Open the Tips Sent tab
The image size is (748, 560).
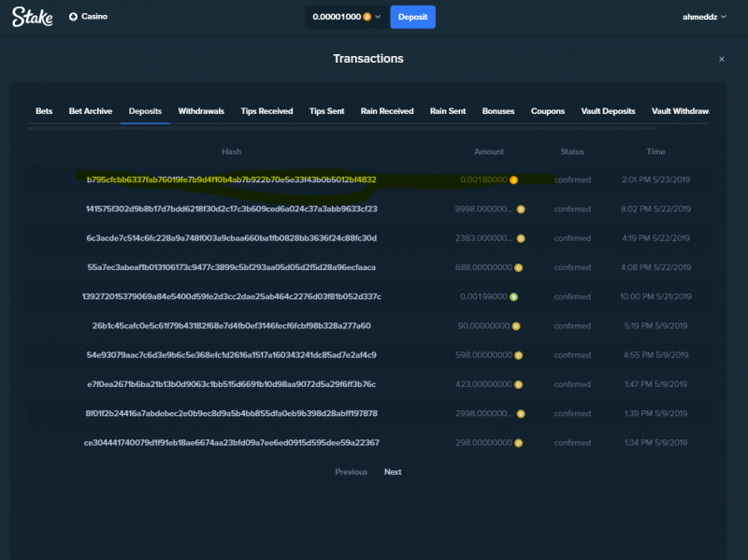coord(326,111)
